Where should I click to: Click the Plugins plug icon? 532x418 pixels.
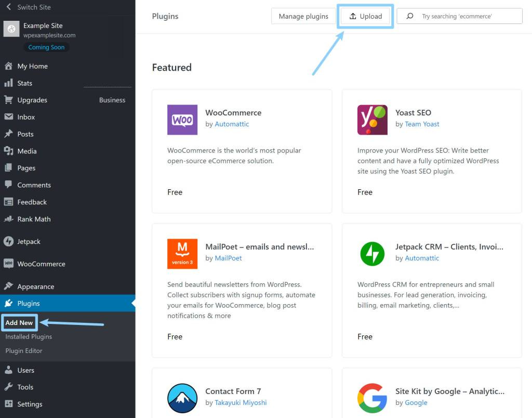[8, 303]
